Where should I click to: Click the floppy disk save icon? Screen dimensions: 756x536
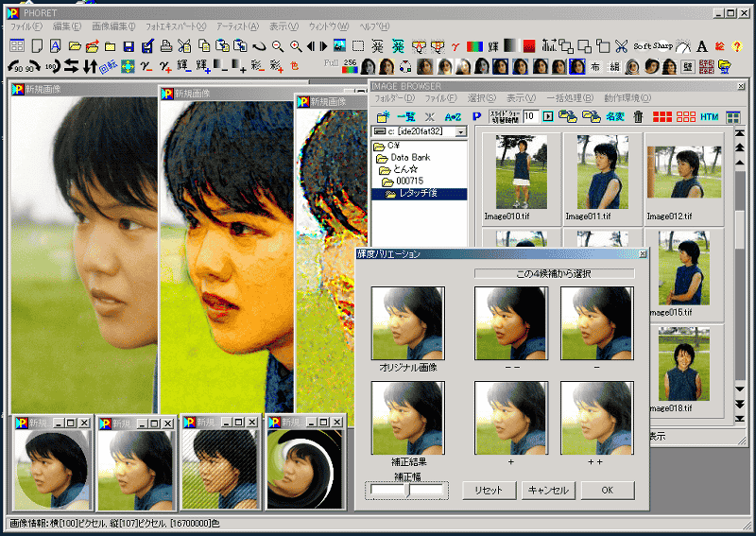(x=129, y=46)
